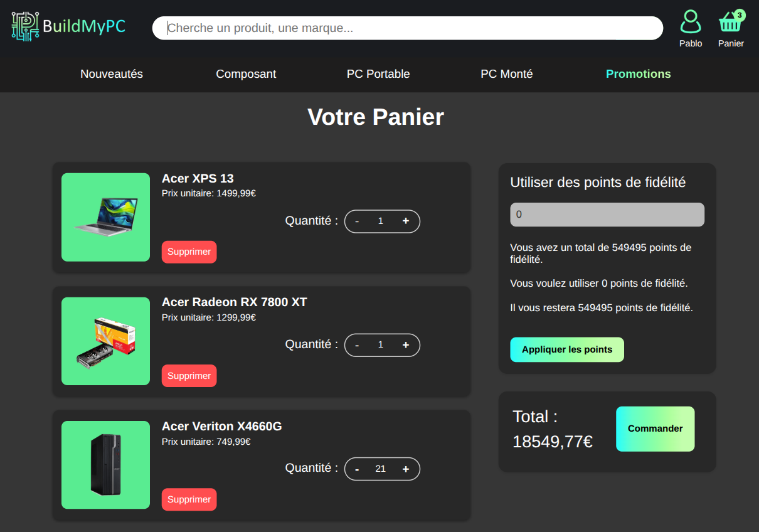759x532 pixels.
Task: Open the Composant menu
Action: (x=246, y=74)
